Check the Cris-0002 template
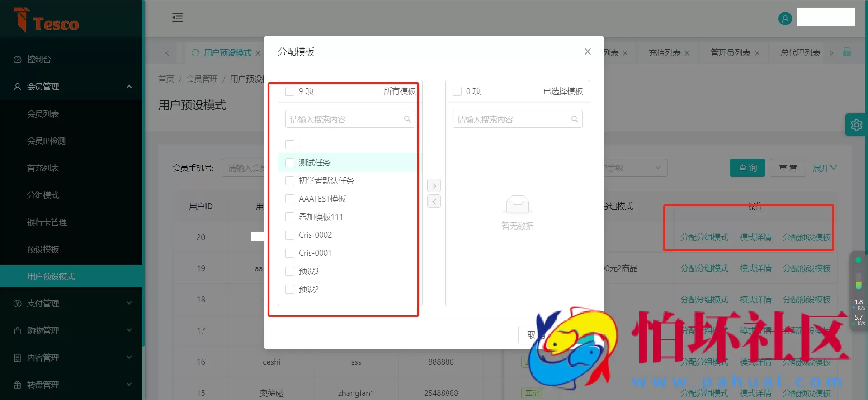The width and height of the screenshot is (868, 400). tap(290, 235)
